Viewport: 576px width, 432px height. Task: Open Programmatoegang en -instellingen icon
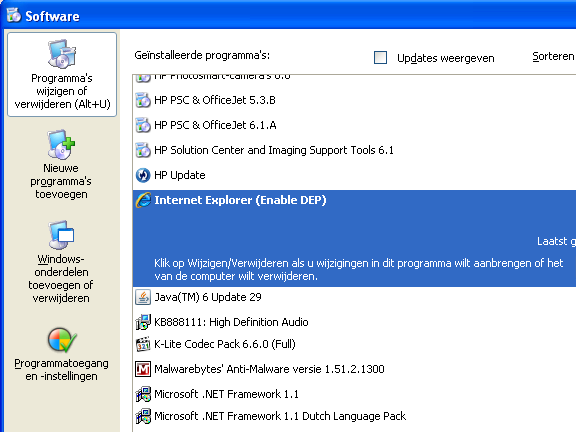[62, 340]
